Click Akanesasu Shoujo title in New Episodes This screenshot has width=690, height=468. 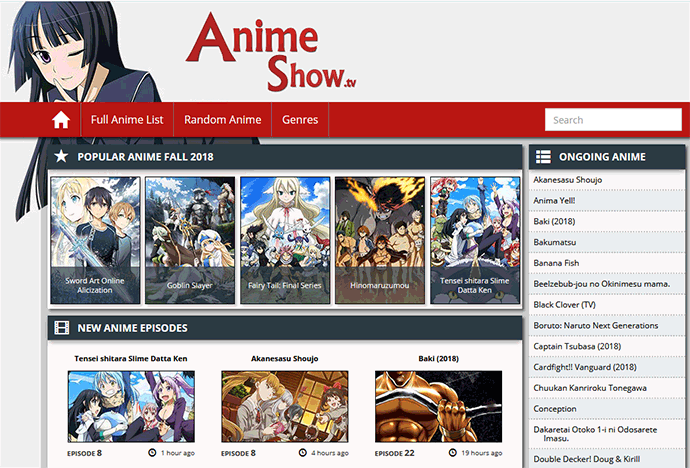[x=285, y=358]
